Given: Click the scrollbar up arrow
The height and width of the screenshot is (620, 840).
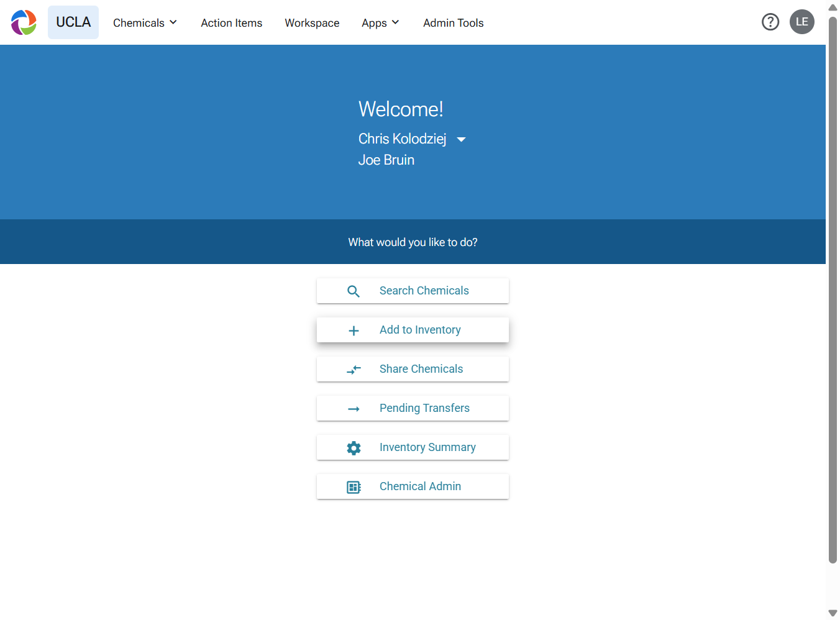Looking at the screenshot, I should 833,7.
